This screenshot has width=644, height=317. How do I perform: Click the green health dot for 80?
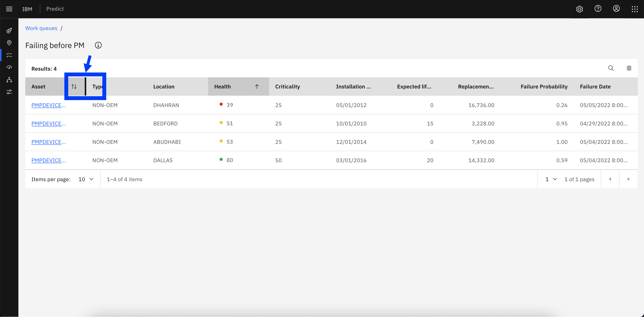[x=221, y=159]
